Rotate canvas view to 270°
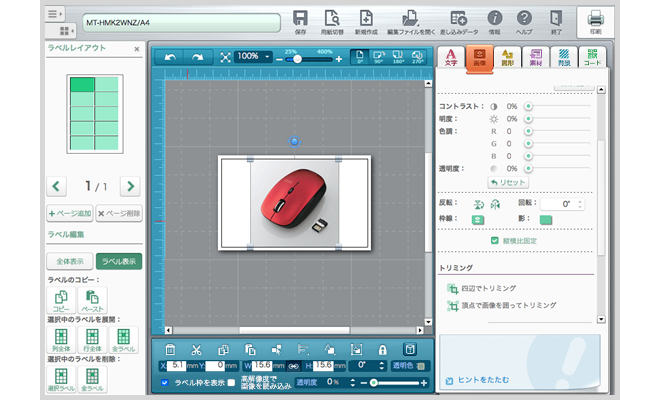Image resolution: width=660 pixels, height=400 pixels. pos(417,57)
